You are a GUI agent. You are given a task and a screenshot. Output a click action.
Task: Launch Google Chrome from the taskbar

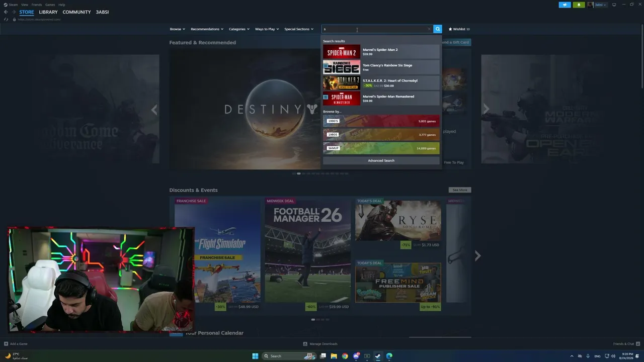coord(345,356)
